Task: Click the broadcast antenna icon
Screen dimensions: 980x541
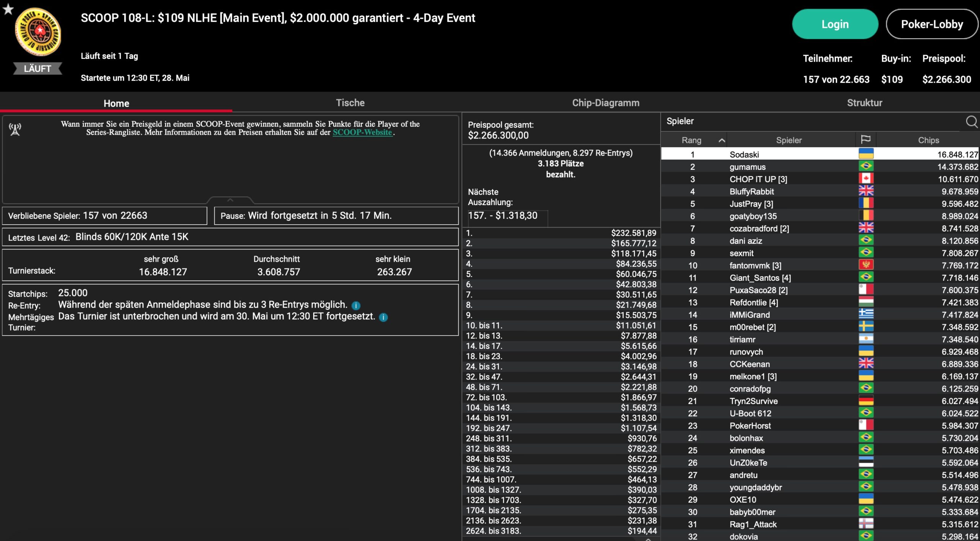Action: tap(15, 129)
